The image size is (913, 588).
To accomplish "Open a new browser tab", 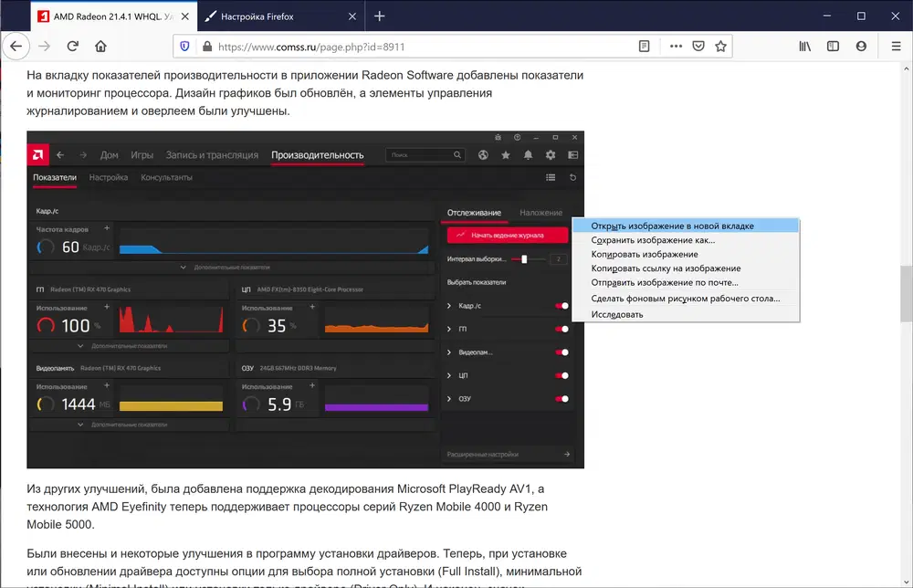I will (380, 16).
